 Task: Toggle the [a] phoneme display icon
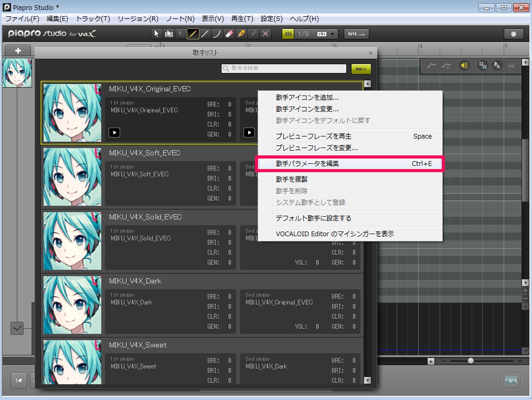click(x=512, y=66)
